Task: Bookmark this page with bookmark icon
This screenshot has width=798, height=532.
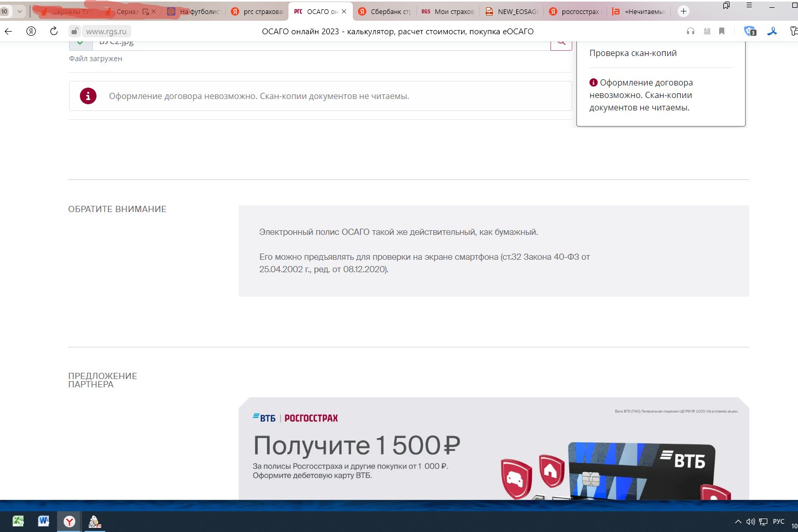Action: (722, 31)
